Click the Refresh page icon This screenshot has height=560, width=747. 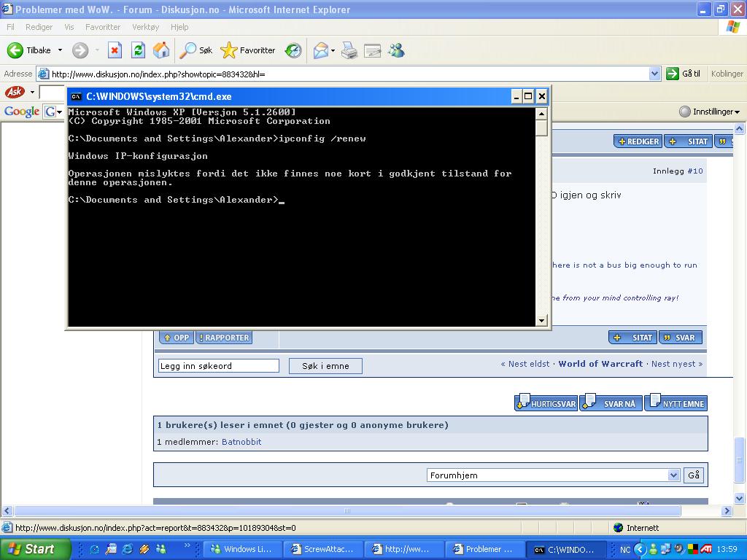138,50
